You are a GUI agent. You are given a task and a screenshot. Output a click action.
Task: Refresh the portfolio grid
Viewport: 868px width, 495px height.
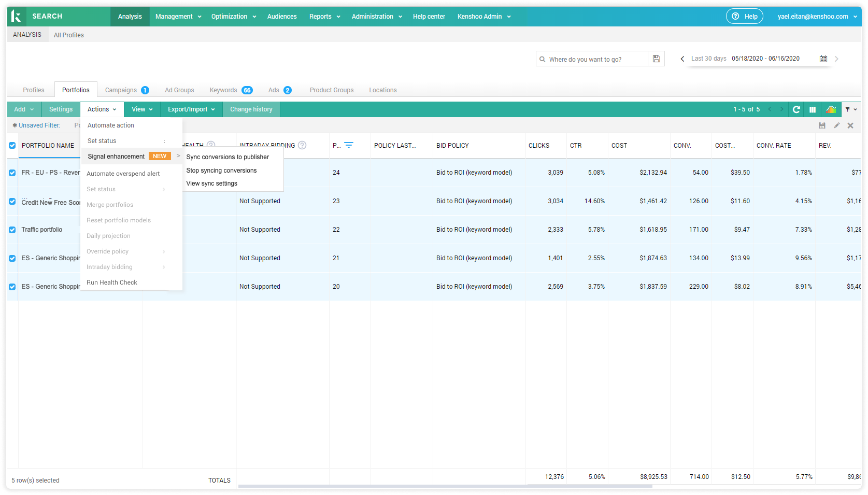796,109
